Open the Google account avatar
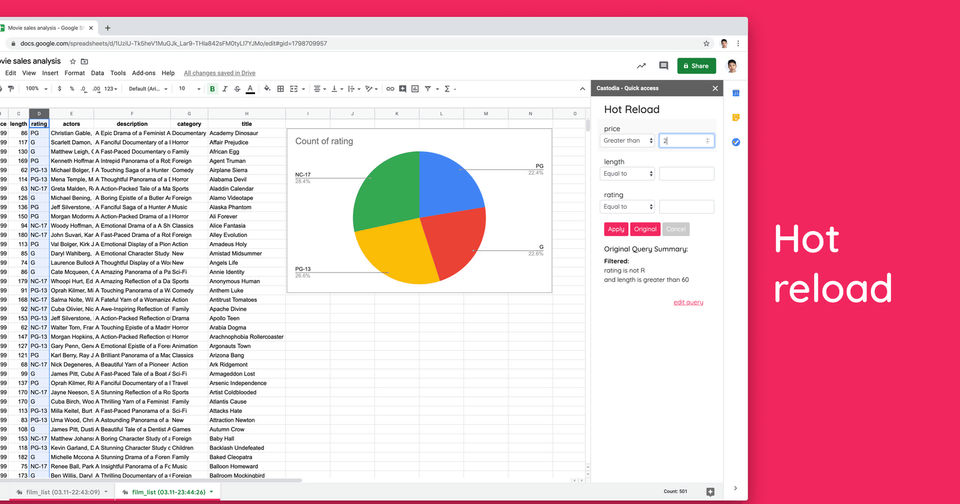Image resolution: width=960 pixels, height=504 pixels. (x=732, y=66)
